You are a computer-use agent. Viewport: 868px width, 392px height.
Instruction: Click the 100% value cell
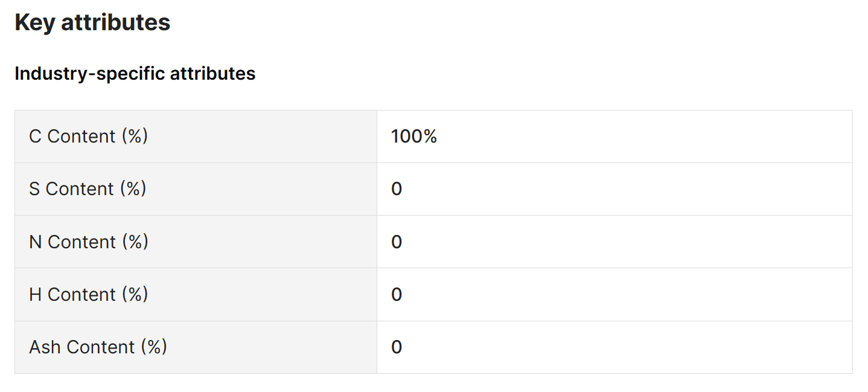pos(414,137)
